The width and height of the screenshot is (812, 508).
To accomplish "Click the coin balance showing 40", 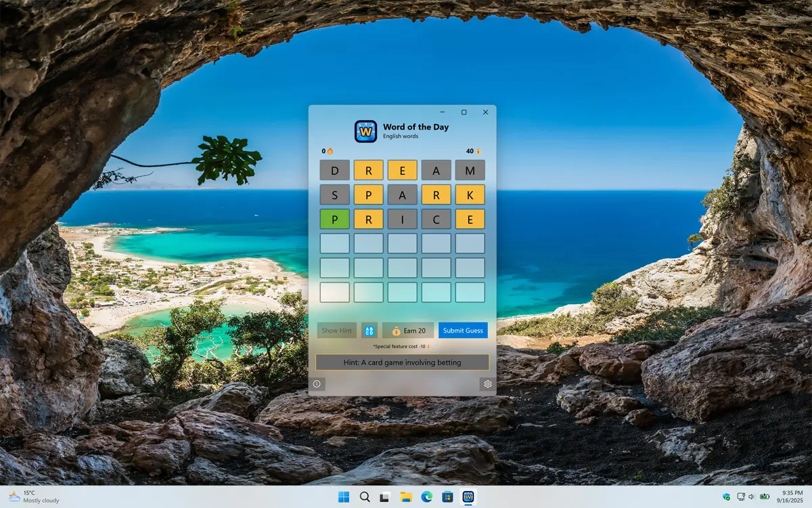I will [473, 151].
